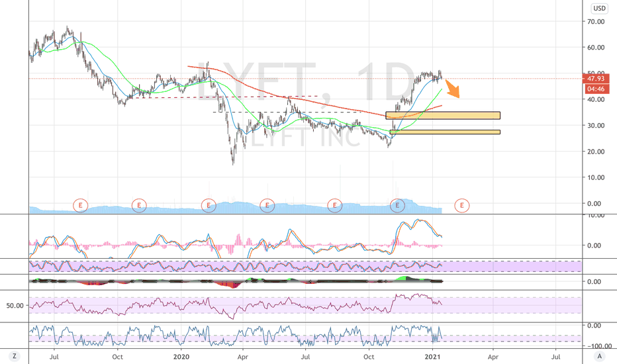617x364 pixels.
Task: Click the 2020 time axis label
Action: coord(181,357)
